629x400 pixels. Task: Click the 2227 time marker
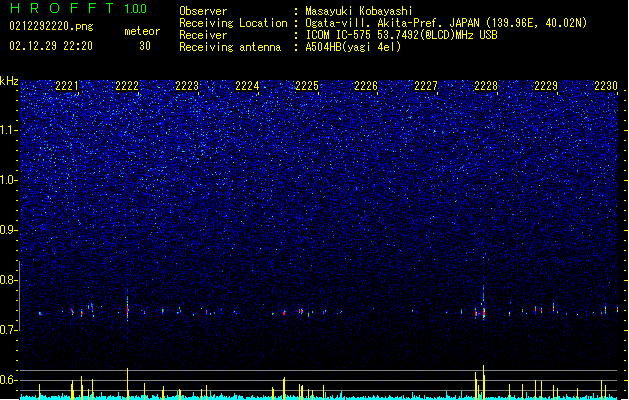click(x=426, y=85)
